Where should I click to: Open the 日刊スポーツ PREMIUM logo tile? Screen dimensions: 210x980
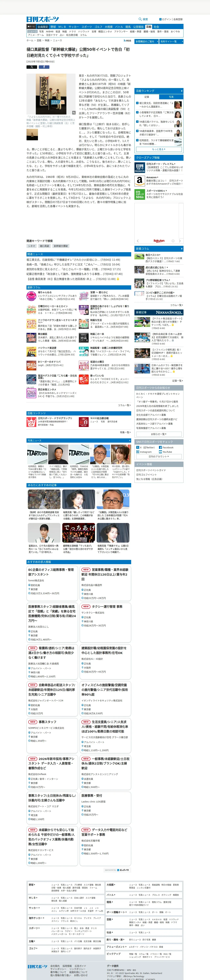[x=140, y=168]
